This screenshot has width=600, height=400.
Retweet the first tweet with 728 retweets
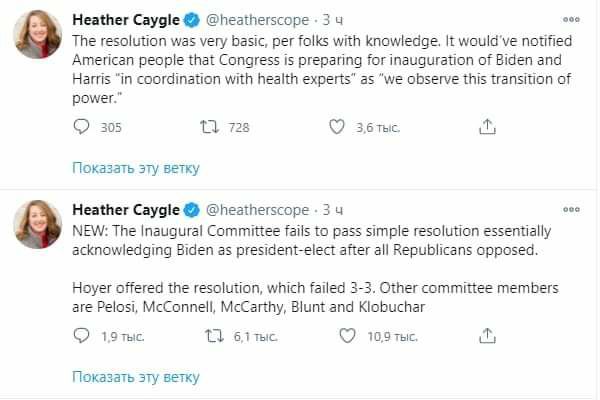click(211, 126)
